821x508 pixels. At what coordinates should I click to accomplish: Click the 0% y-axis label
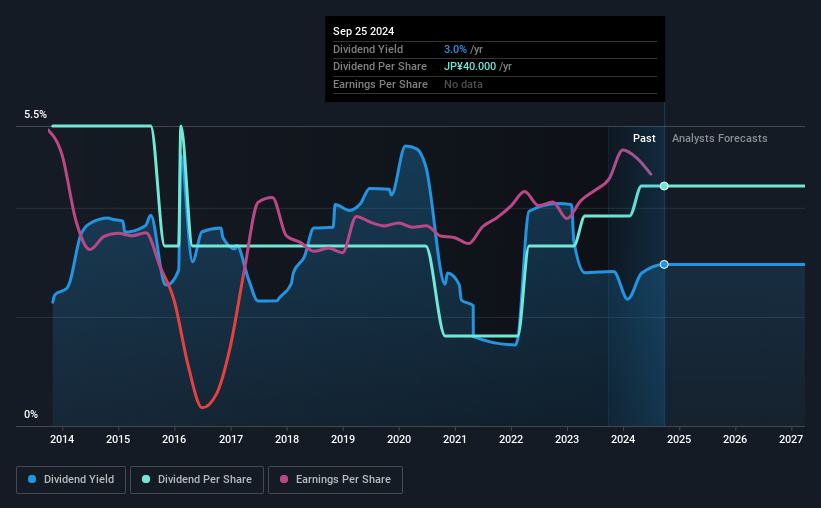click(x=31, y=414)
